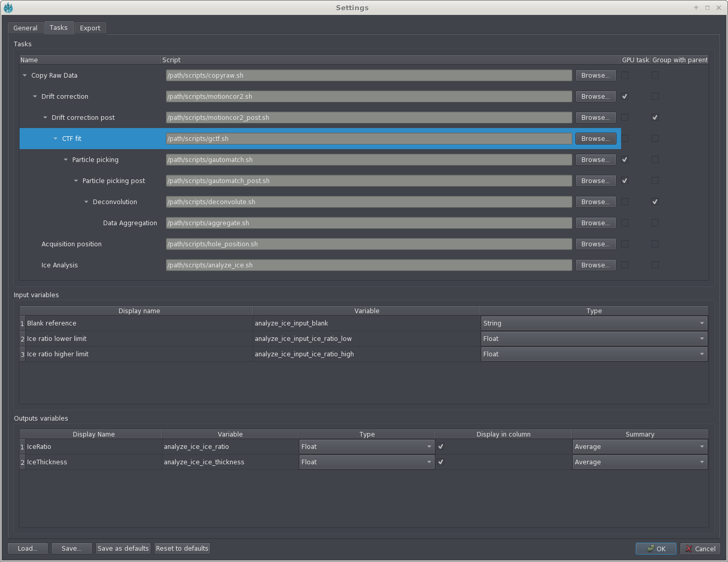Open Type dropdown for IceRatio output

coord(367,447)
